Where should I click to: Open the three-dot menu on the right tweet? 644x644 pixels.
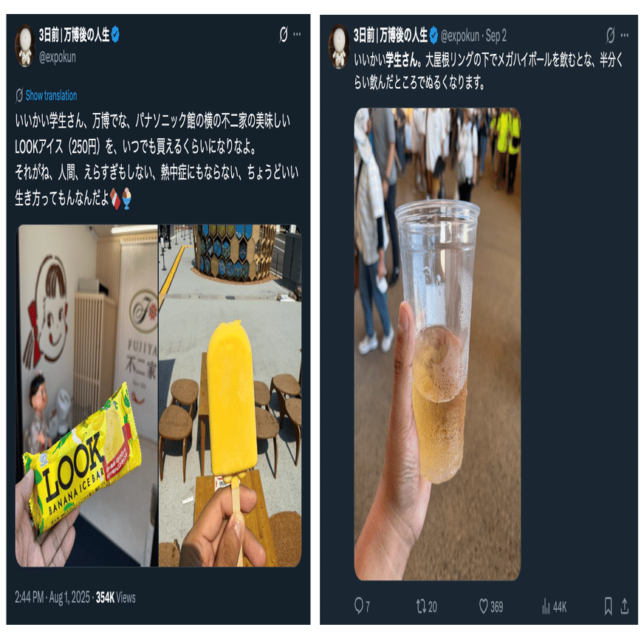(624, 35)
